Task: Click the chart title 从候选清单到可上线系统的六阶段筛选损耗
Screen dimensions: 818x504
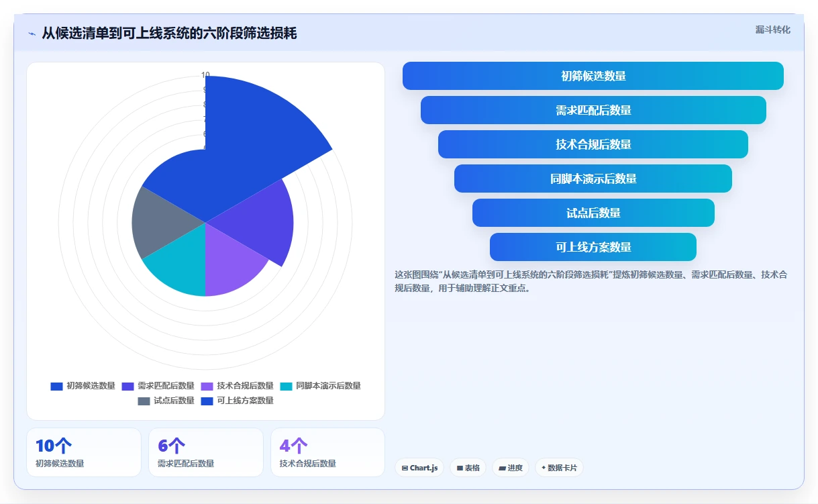Action: (169, 33)
